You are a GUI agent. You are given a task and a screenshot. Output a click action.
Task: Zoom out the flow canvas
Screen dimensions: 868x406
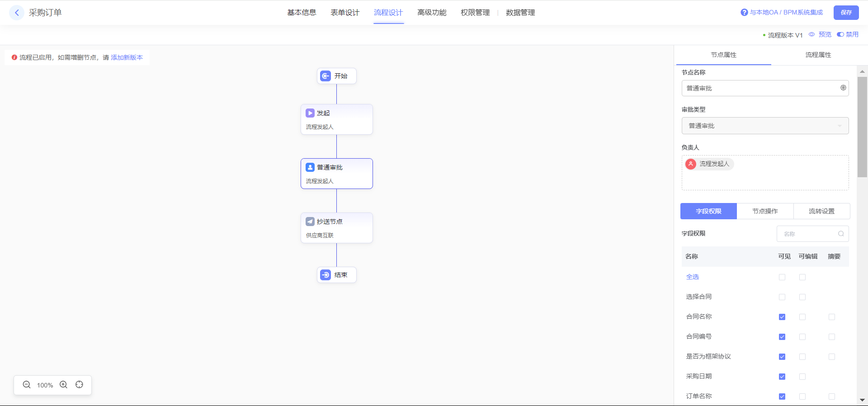tap(27, 385)
